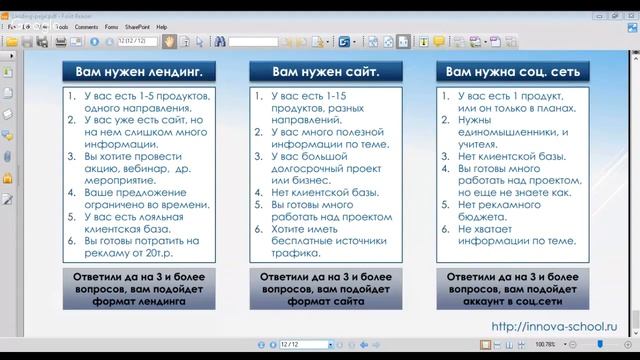Click footer text 'формат сайта'
The image size is (640, 360).
point(326,302)
